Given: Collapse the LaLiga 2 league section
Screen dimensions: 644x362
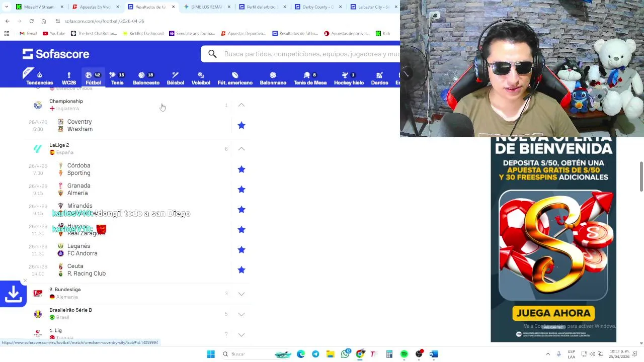Looking at the screenshot, I should (242, 149).
